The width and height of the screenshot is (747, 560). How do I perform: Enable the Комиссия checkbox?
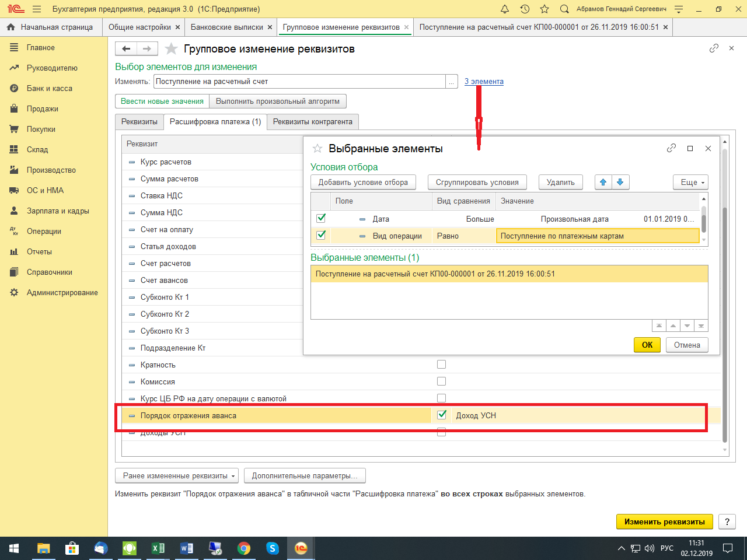click(x=441, y=381)
